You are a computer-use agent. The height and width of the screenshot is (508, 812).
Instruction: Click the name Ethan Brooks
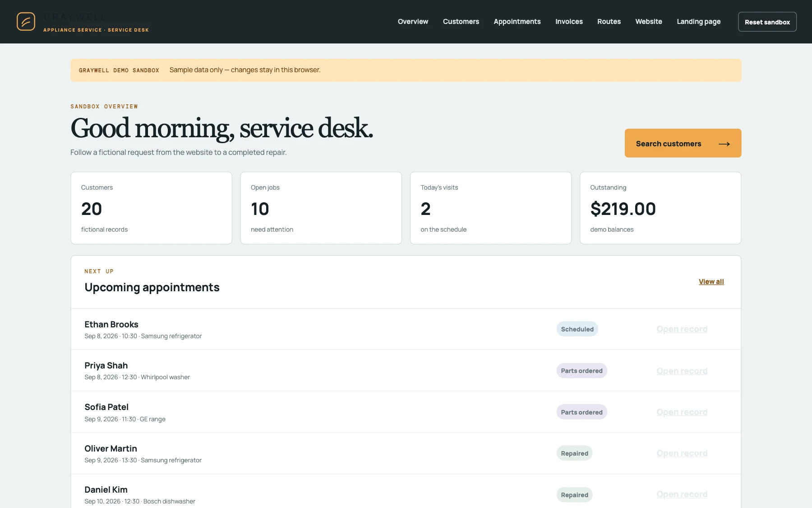[111, 325]
